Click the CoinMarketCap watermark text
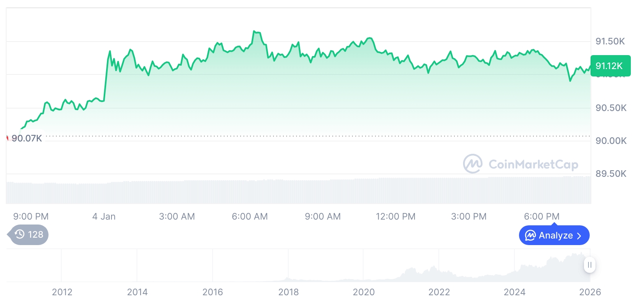 click(533, 164)
